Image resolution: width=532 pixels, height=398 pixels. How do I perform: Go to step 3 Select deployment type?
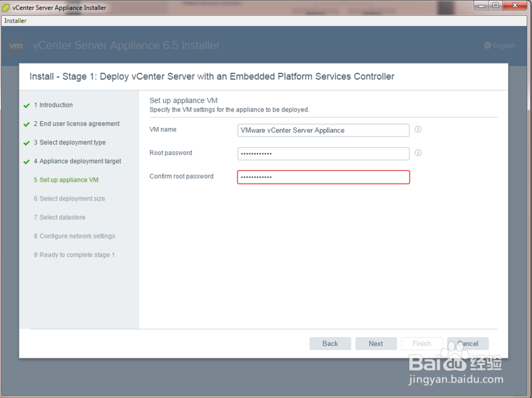pyautogui.click(x=70, y=142)
